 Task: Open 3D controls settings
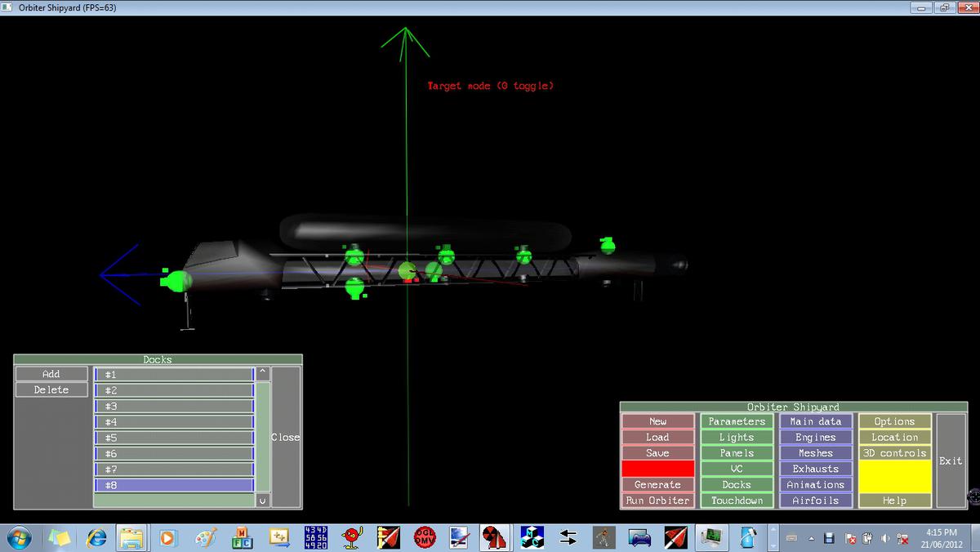tap(895, 453)
